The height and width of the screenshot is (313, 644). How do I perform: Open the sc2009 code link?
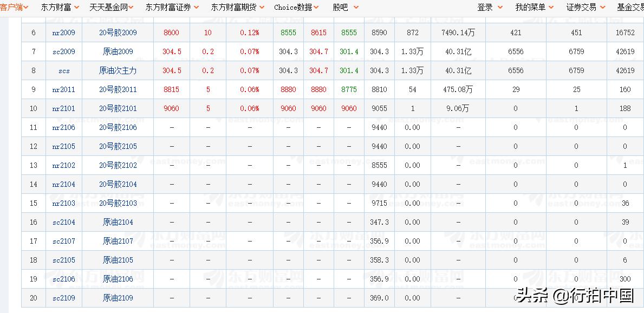pyautogui.click(x=64, y=51)
